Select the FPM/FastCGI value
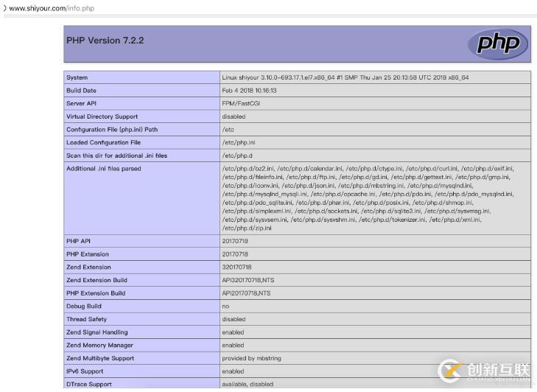The height and width of the screenshot is (392, 537). click(x=241, y=103)
